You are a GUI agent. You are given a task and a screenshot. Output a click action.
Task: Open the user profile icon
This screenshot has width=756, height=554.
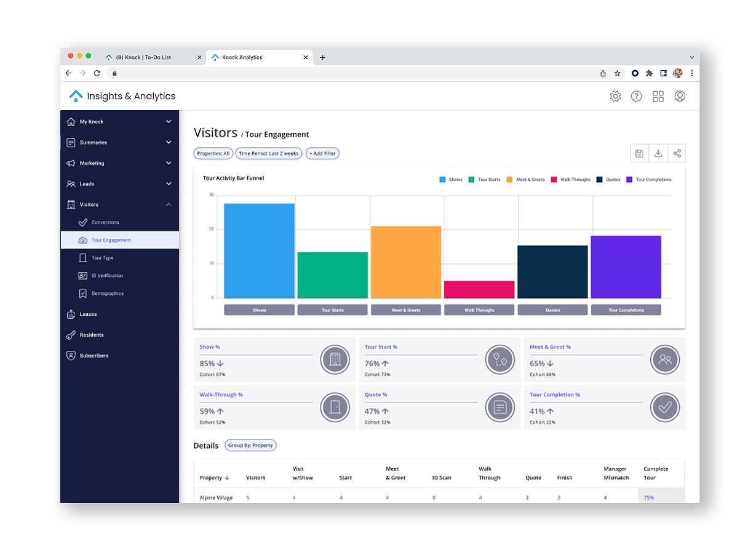(x=680, y=96)
